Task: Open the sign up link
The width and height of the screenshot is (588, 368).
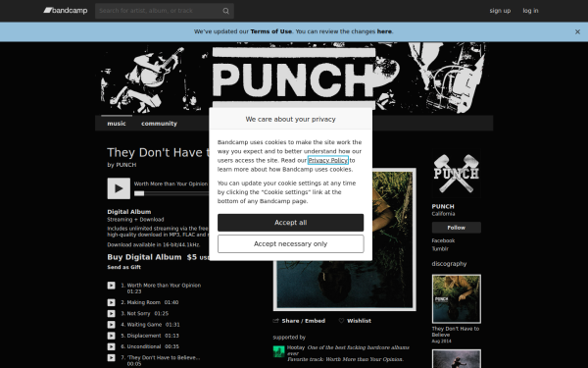Action: [x=500, y=11]
